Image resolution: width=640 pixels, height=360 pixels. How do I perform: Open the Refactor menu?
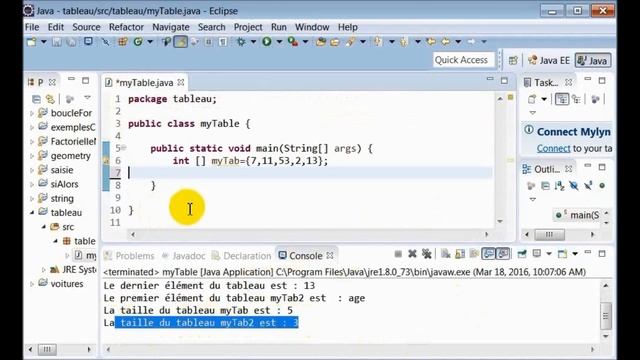[x=126, y=27]
